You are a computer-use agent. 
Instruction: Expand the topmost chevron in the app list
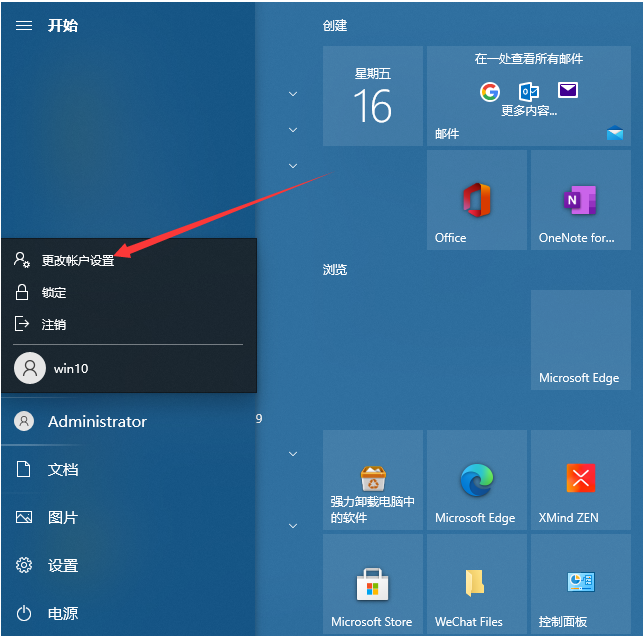coord(293,94)
